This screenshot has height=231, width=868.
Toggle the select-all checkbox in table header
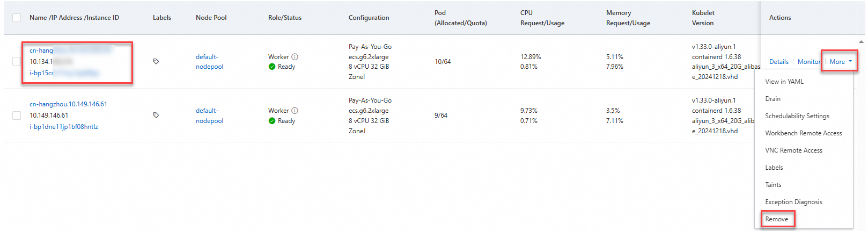pyautogui.click(x=17, y=18)
